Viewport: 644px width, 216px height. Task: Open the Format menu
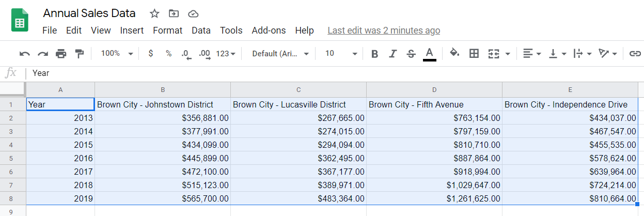[167, 30]
